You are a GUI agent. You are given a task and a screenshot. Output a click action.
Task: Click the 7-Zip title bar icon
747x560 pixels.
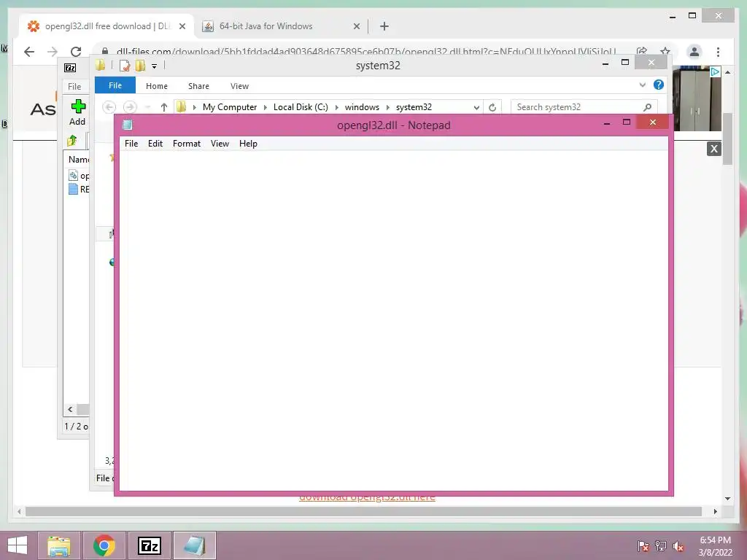click(70, 68)
